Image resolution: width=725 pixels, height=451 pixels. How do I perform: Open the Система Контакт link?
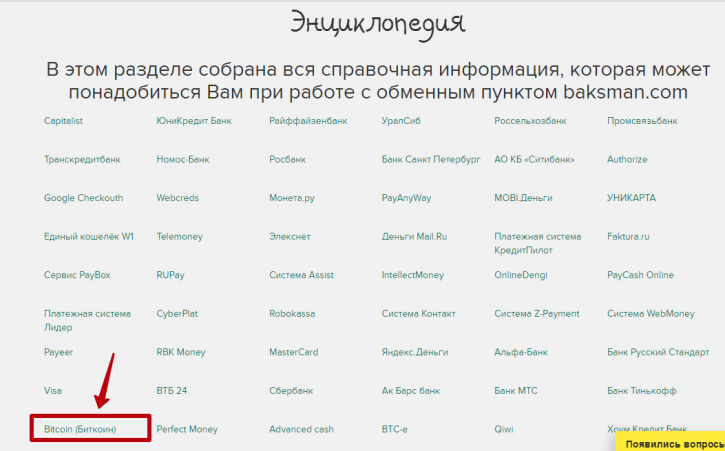click(x=418, y=314)
